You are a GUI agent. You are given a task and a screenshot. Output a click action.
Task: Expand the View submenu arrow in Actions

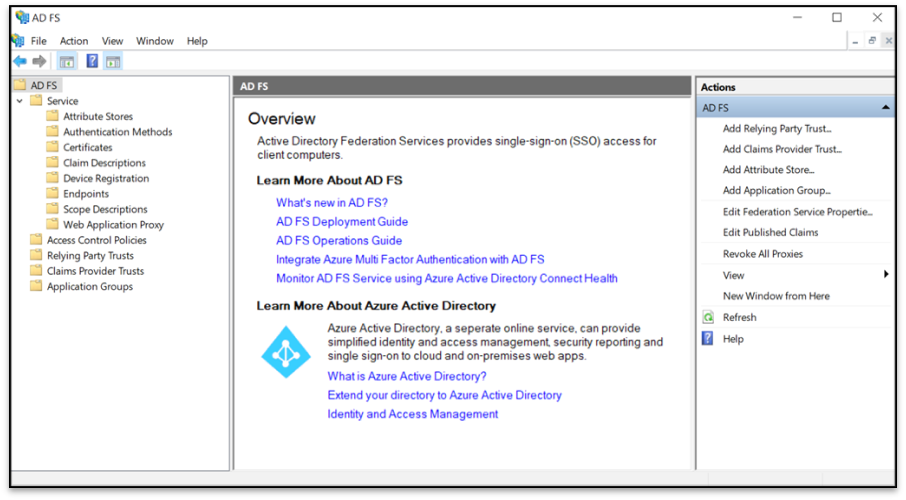point(886,275)
